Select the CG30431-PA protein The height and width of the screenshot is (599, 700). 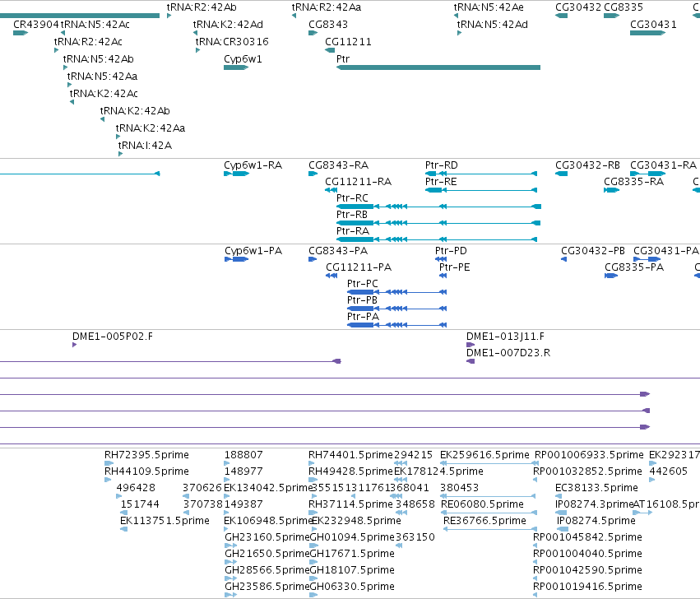coord(647,259)
